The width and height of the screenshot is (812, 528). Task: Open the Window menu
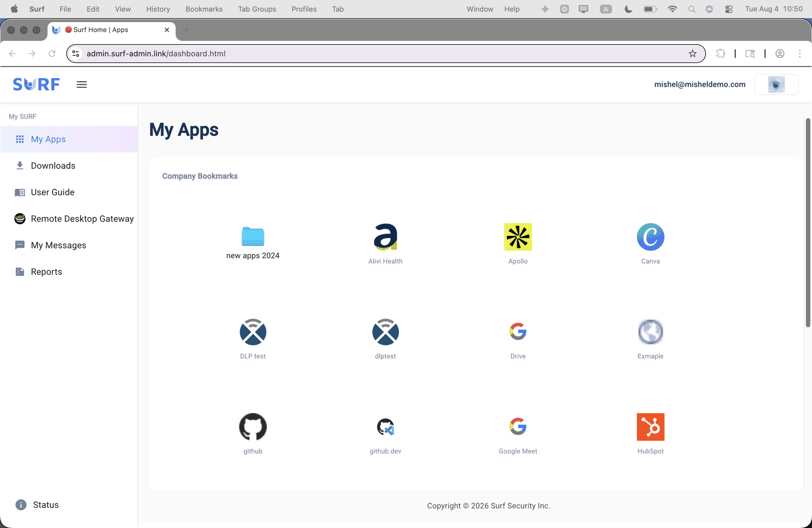480,9
